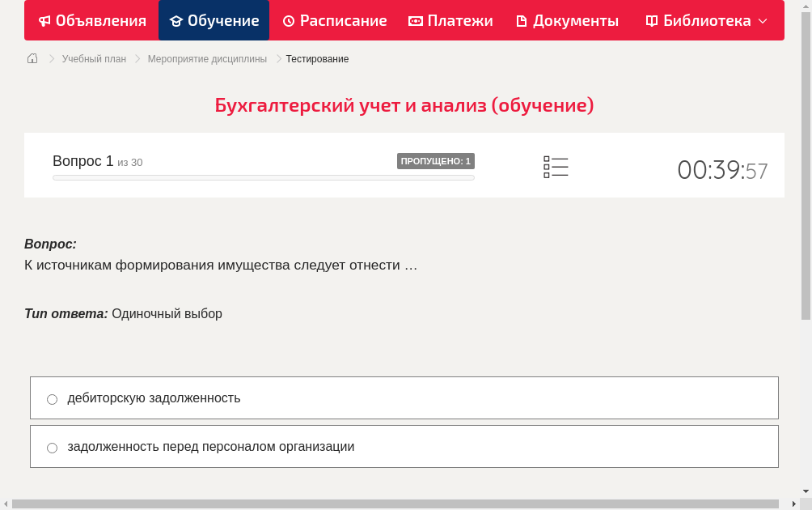The width and height of the screenshot is (812, 510).
Task: Select the radio for задолженность перед персоналом
Action: click(x=52, y=447)
